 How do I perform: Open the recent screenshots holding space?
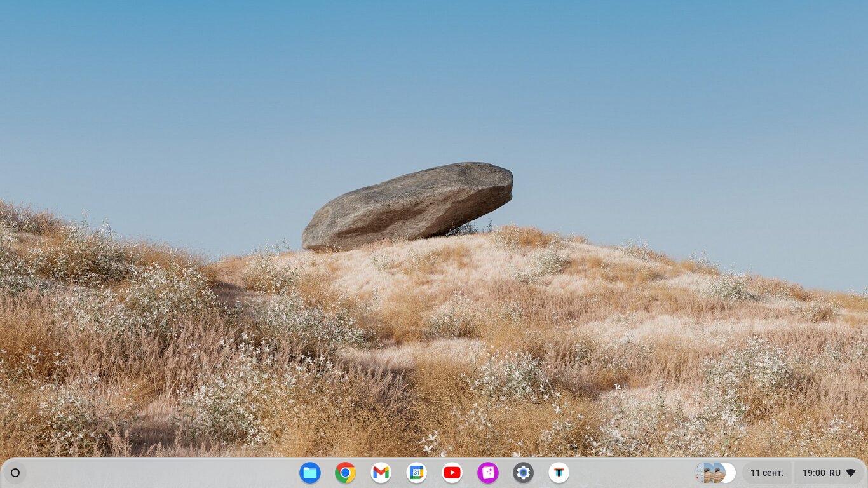coord(715,473)
